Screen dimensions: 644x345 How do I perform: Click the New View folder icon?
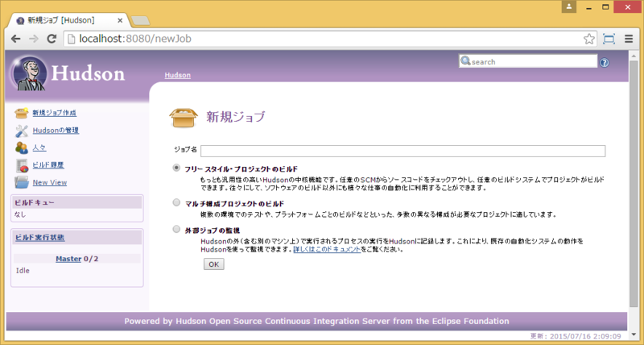pyautogui.click(x=22, y=182)
